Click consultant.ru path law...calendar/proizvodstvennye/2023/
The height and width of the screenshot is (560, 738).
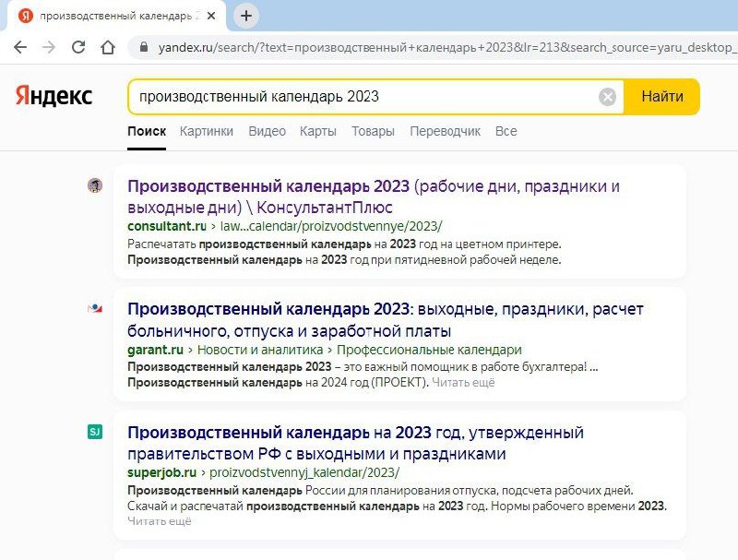coord(331,226)
